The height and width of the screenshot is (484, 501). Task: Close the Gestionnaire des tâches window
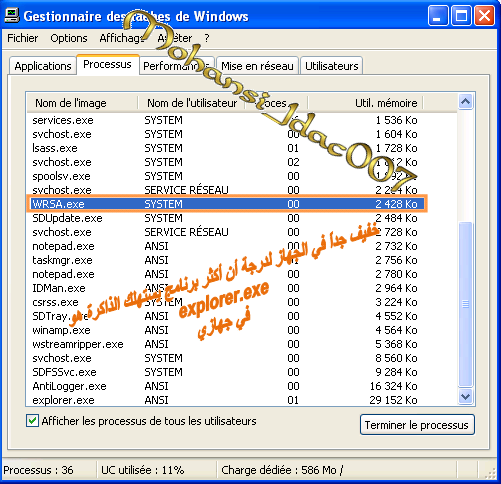[484, 16]
